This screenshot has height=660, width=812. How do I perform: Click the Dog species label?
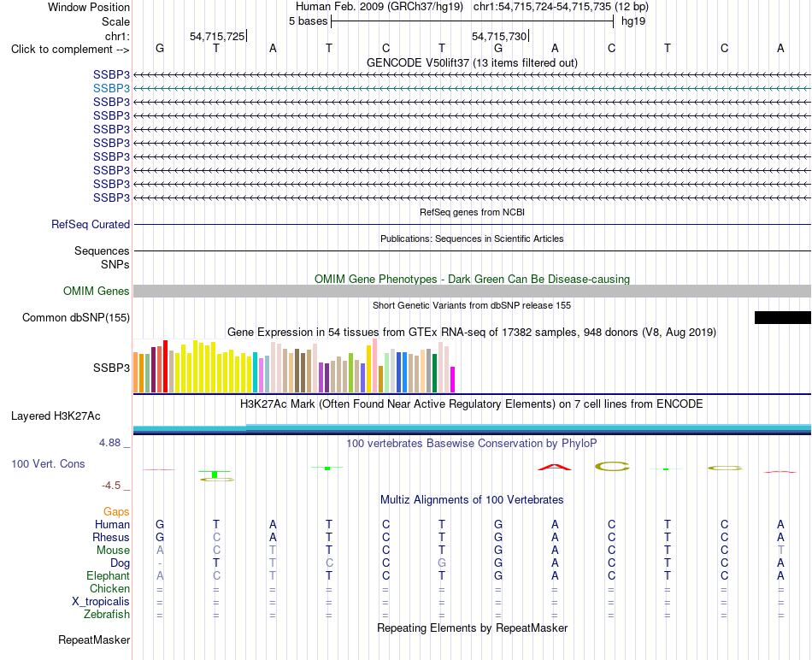120,563
